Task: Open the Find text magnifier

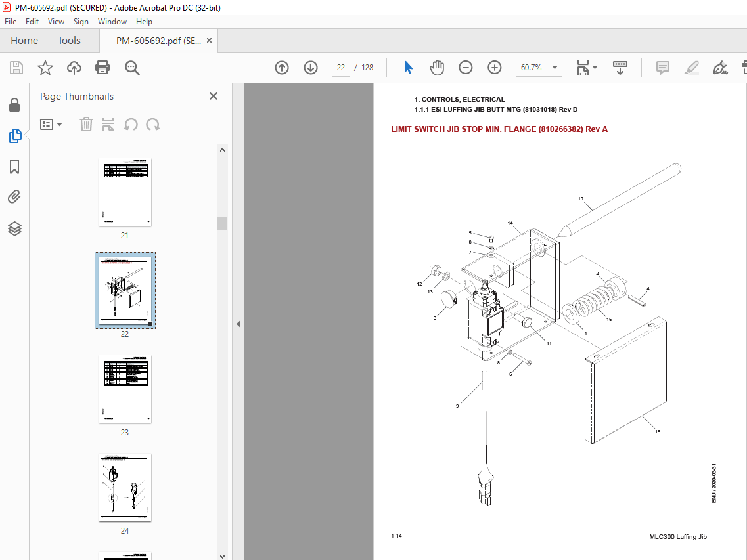Action: [x=132, y=68]
